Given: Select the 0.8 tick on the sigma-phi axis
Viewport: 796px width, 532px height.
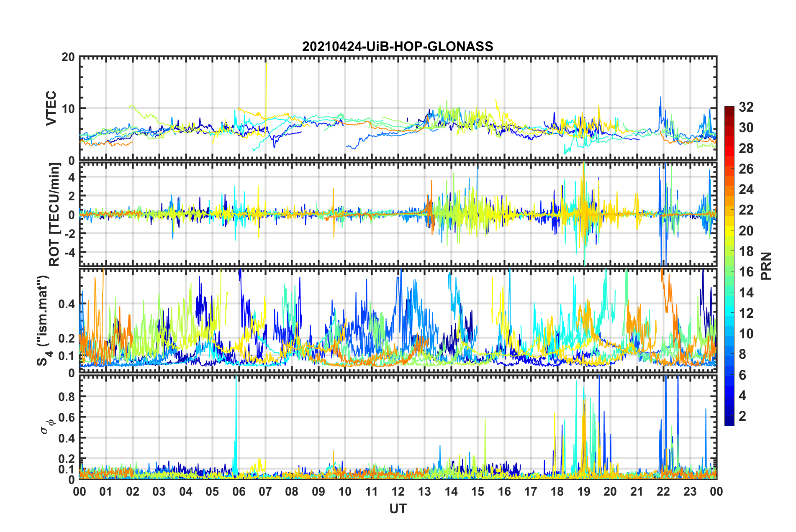Looking at the screenshot, I should tap(67, 396).
